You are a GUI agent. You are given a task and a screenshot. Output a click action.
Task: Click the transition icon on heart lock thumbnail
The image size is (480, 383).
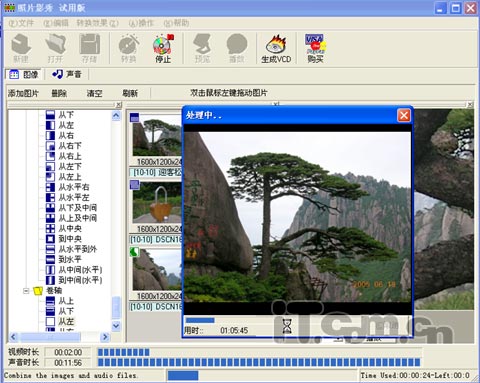point(135,185)
